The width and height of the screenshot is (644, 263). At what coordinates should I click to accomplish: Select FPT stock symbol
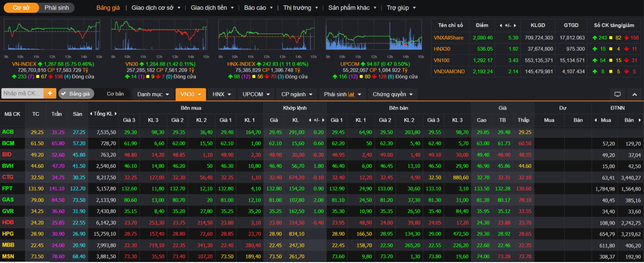pyautogui.click(x=7, y=189)
